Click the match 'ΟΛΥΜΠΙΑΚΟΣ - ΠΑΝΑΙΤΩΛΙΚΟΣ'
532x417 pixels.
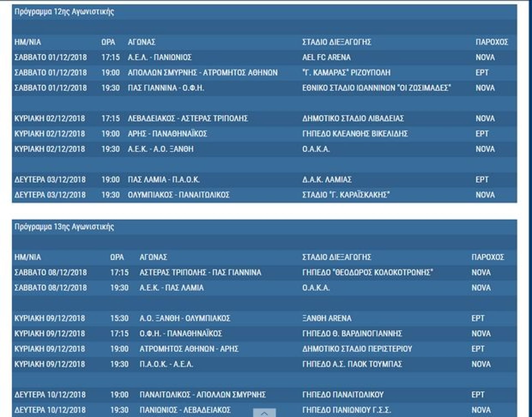pyautogui.click(x=178, y=195)
